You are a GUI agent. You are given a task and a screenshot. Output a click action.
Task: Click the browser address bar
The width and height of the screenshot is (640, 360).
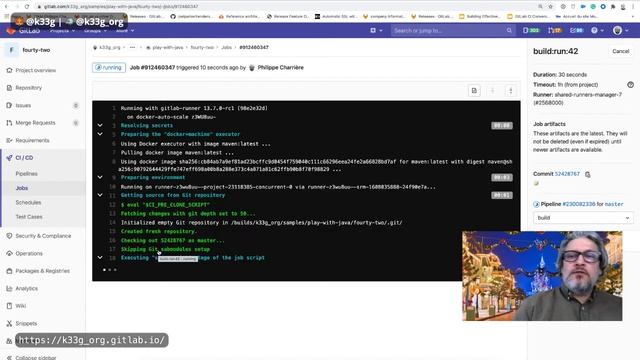(286, 7)
